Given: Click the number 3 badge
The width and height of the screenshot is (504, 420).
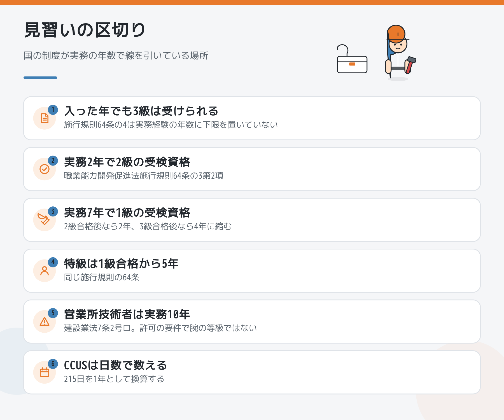Looking at the screenshot, I should click(53, 211).
